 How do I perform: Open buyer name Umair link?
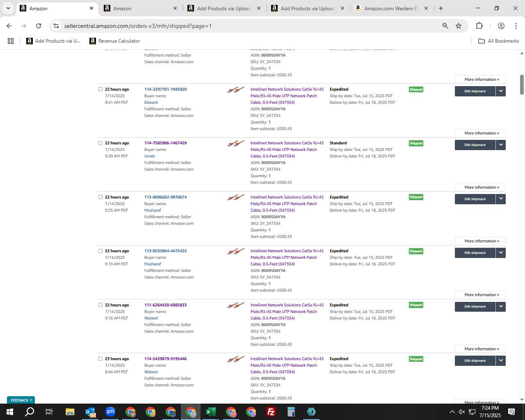pyautogui.click(x=150, y=156)
